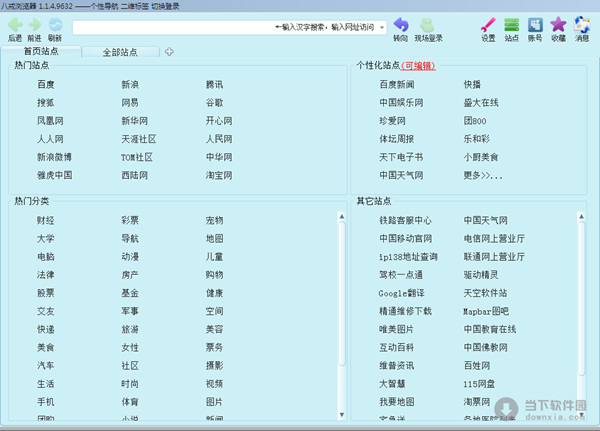
Task: Open 网易 in hot sites
Action: [130, 103]
